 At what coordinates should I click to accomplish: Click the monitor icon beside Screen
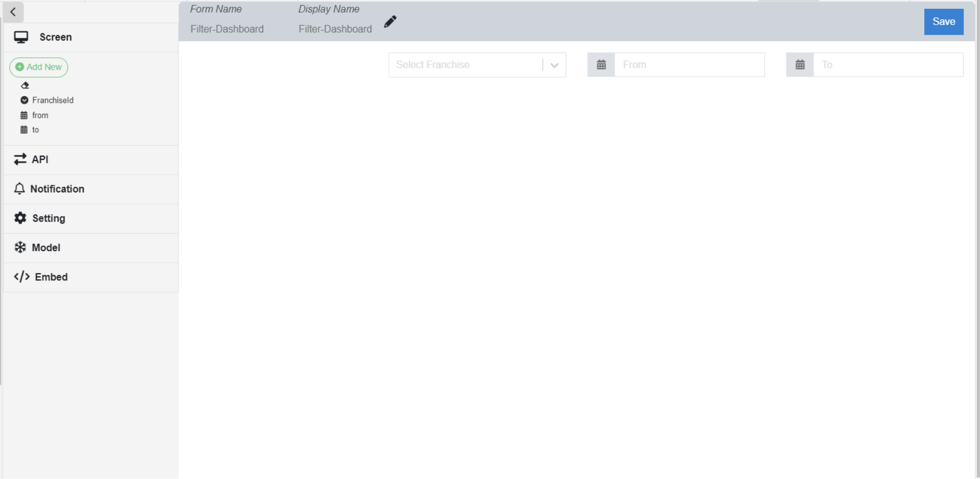21,37
